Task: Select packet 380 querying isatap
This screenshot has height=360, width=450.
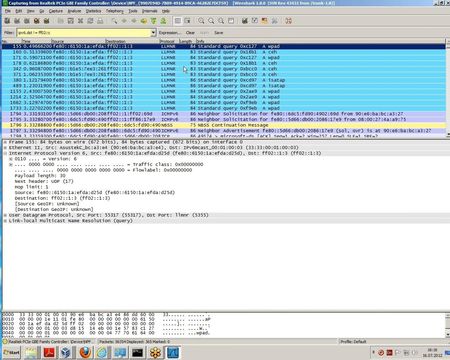Action: click(x=224, y=80)
